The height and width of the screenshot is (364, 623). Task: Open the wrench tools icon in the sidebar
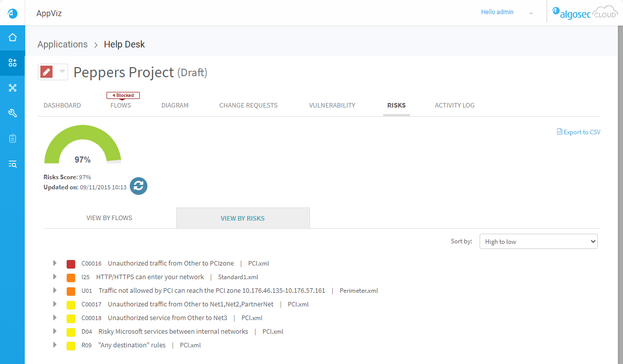[x=12, y=113]
